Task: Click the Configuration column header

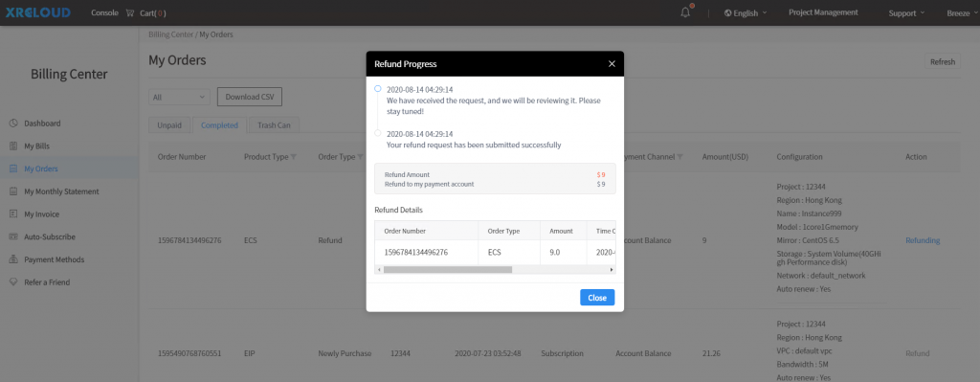Action: [799, 157]
